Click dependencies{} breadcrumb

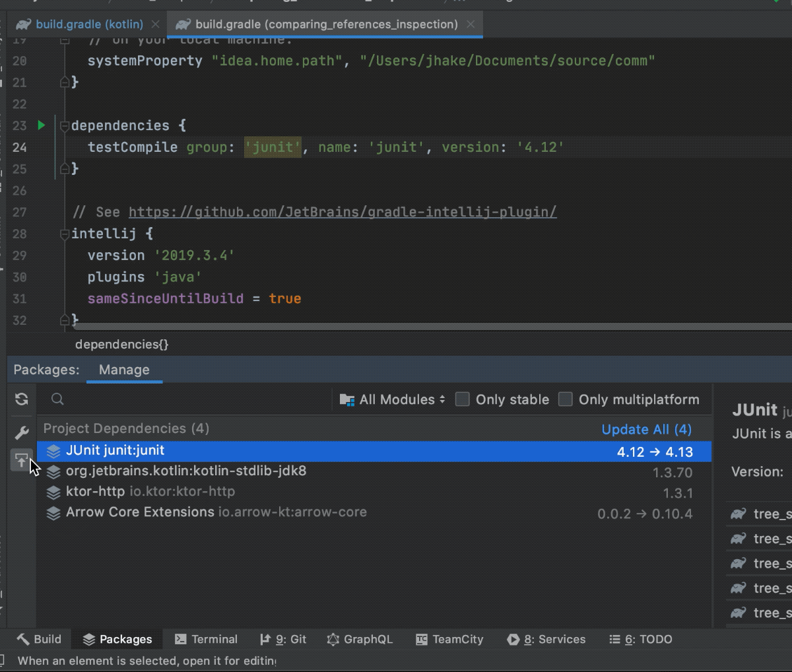point(121,344)
